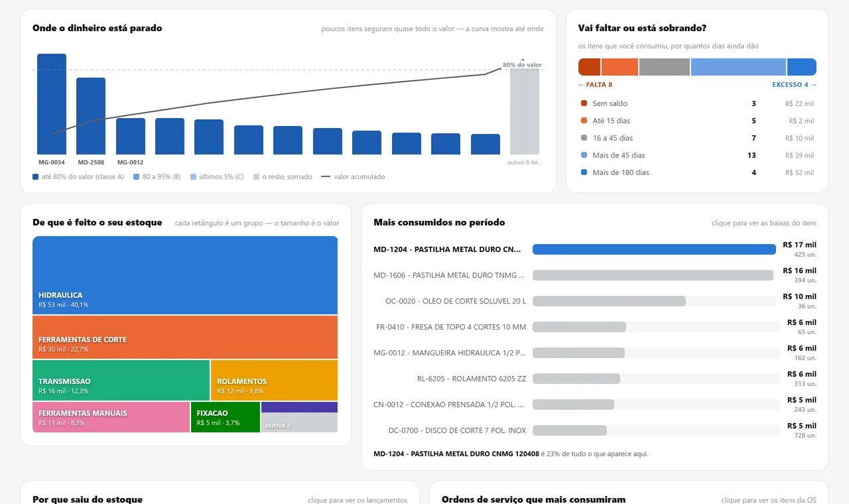
Task: Click the gray segment of the coverage bar
Action: (x=665, y=67)
